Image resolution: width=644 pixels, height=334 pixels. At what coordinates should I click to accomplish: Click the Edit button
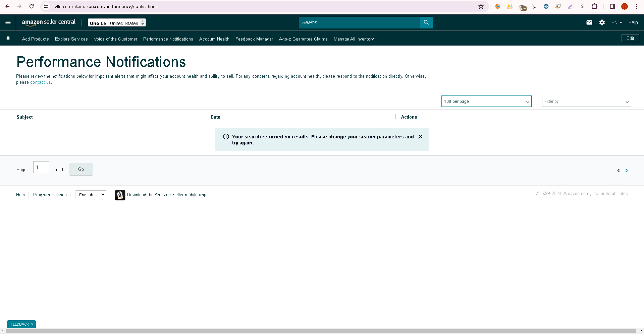click(x=630, y=38)
